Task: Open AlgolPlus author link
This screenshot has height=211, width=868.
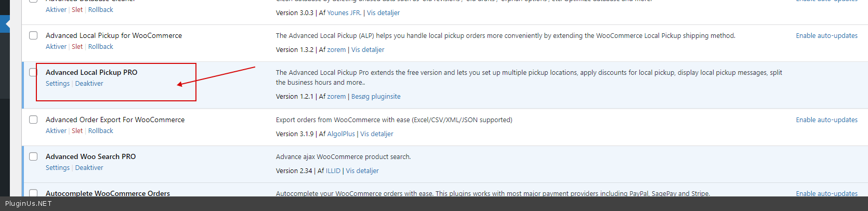Action: click(340, 134)
